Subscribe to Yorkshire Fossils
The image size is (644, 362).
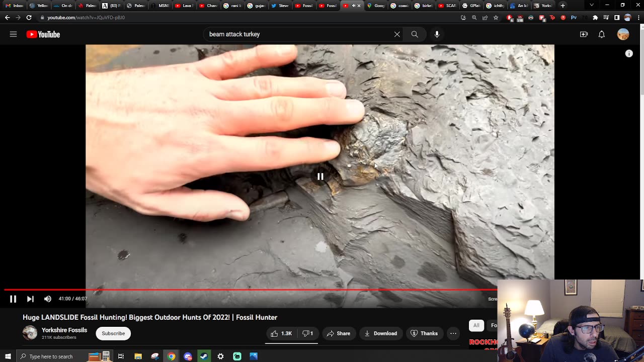pyautogui.click(x=113, y=333)
